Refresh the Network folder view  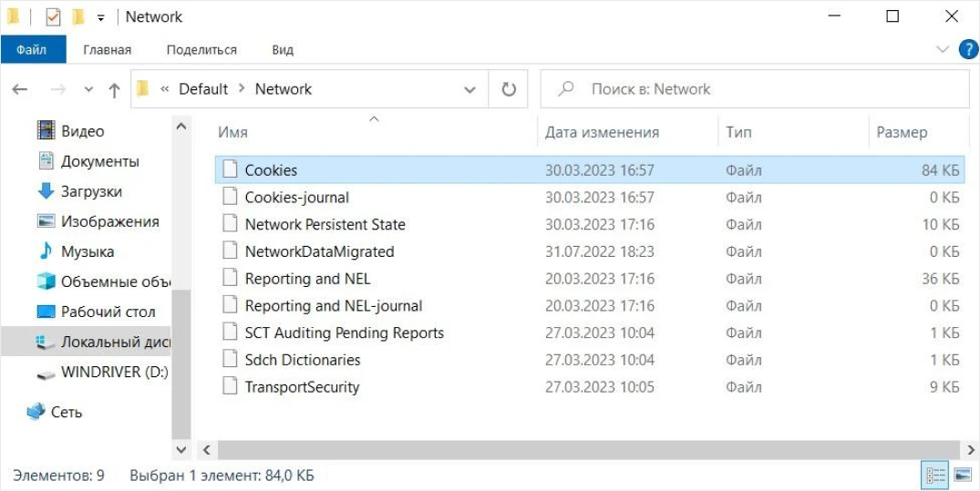click(509, 89)
